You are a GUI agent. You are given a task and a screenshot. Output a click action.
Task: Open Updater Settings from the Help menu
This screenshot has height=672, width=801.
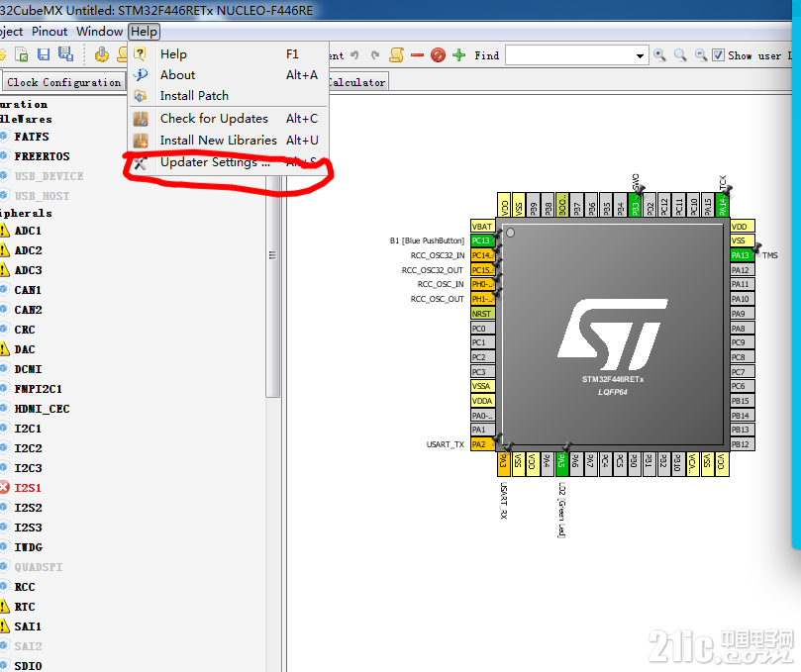coord(229,162)
